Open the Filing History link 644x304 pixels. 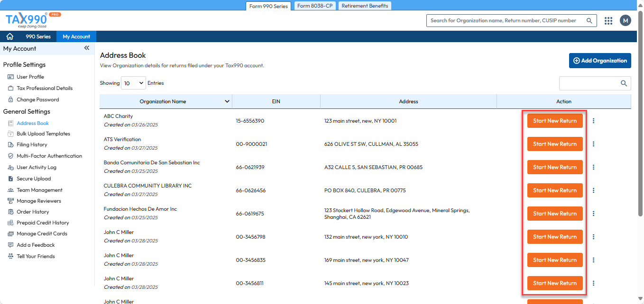(x=32, y=144)
